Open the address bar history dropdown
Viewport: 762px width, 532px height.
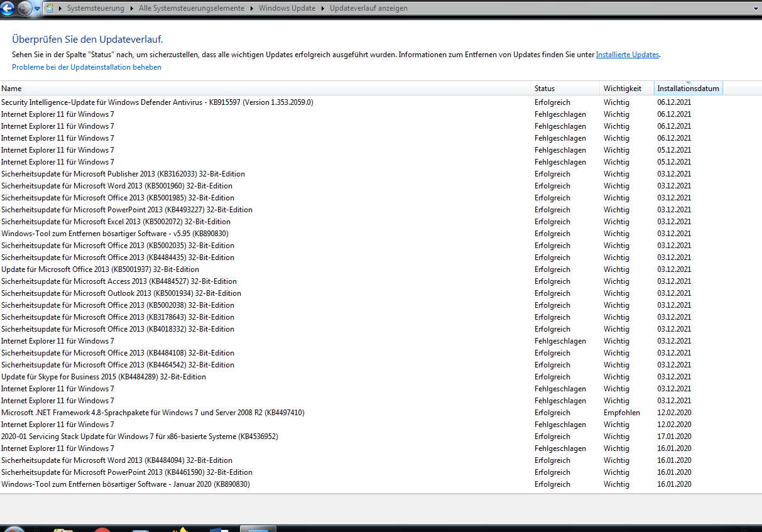tap(756, 8)
